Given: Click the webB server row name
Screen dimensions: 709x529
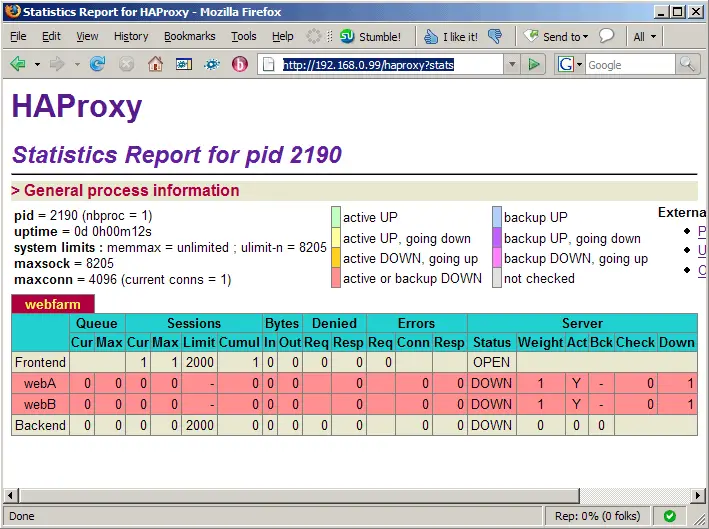Looking at the screenshot, I should [40, 404].
